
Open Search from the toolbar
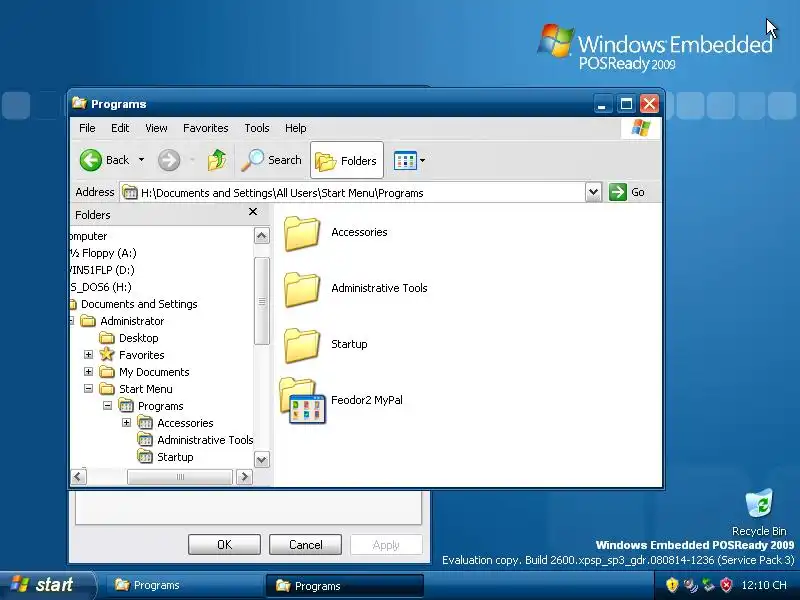click(x=271, y=160)
